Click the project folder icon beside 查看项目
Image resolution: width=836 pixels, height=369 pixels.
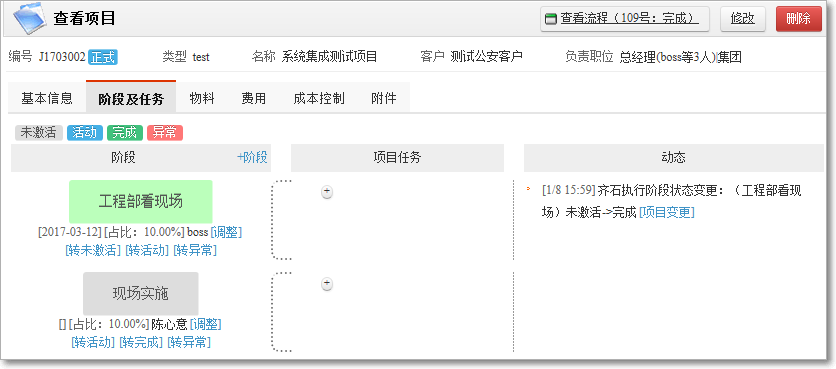[30, 19]
